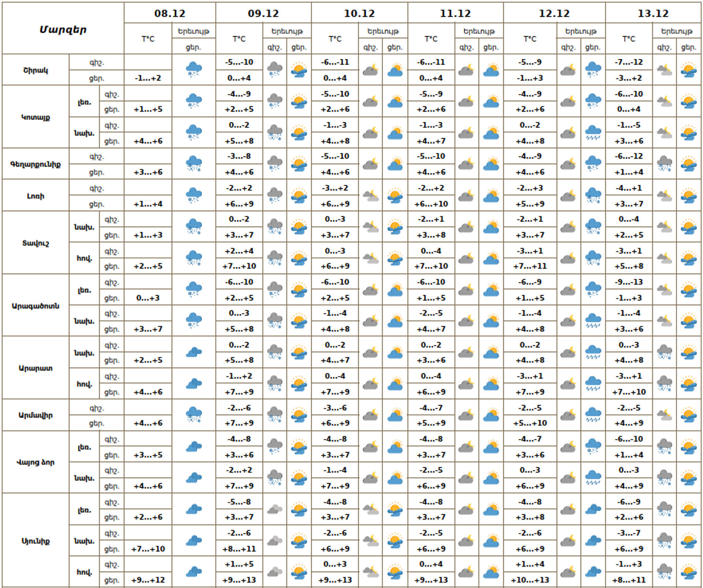Image resolution: width=703 pixels, height=588 pixels.
Task: Click Շիրակ 09.12 daytime sun-and-wind icon
Action: [x=299, y=70]
